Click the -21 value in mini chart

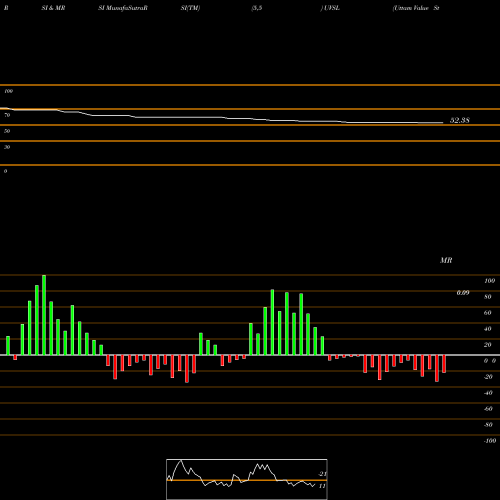pos(322,474)
